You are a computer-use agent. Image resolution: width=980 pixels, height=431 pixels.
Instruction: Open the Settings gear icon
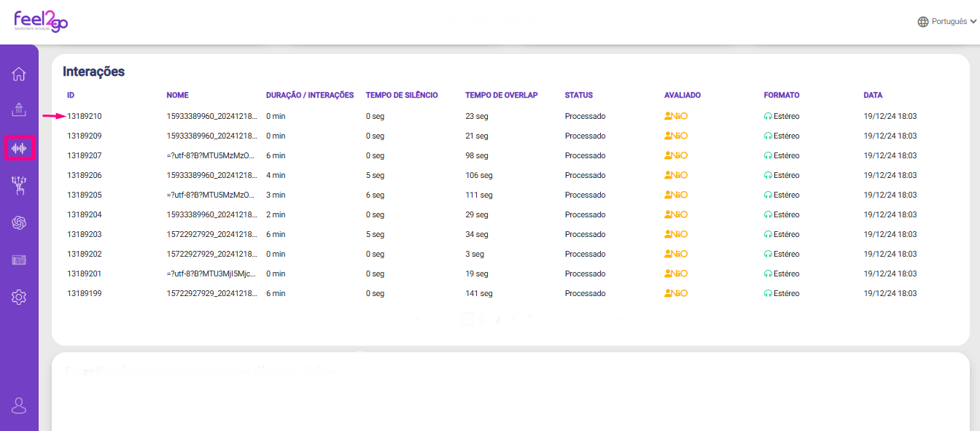(19, 297)
